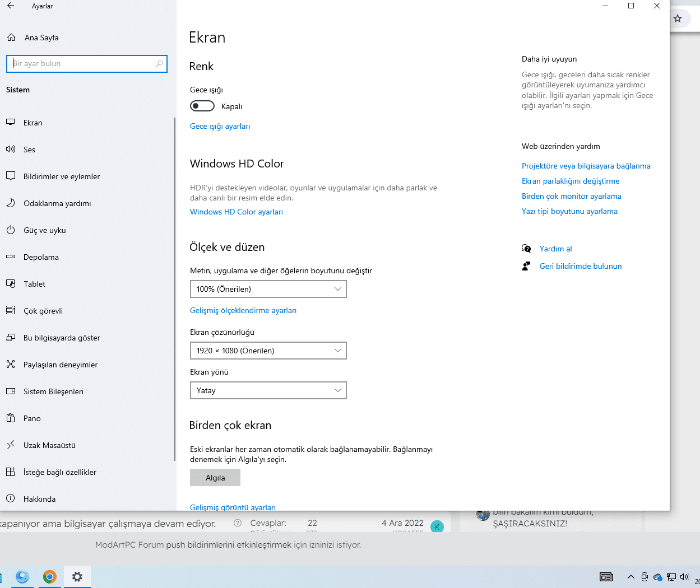Viewport: 700px width, 588px height.
Task: Click the Yardım al help link
Action: pyautogui.click(x=555, y=249)
